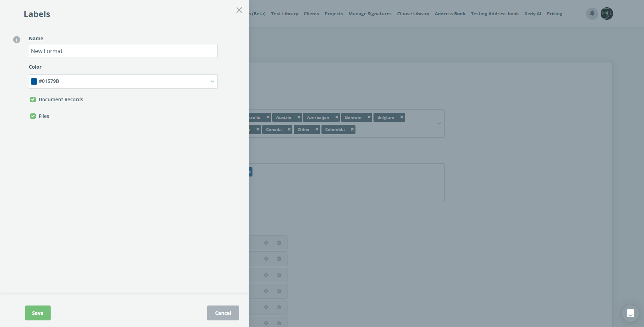Open the user profile avatar
This screenshot has width=644, height=327.
pyautogui.click(x=607, y=14)
